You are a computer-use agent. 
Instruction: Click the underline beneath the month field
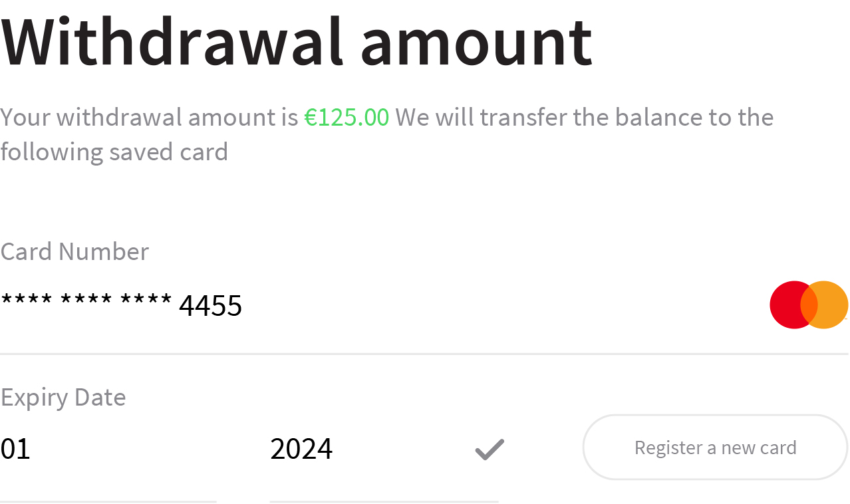click(x=108, y=501)
